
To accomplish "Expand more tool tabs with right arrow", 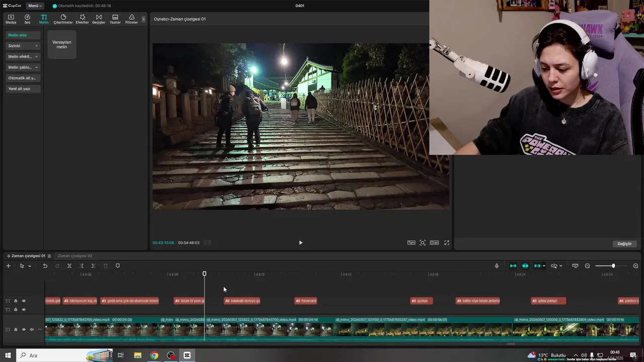I will click(143, 19).
